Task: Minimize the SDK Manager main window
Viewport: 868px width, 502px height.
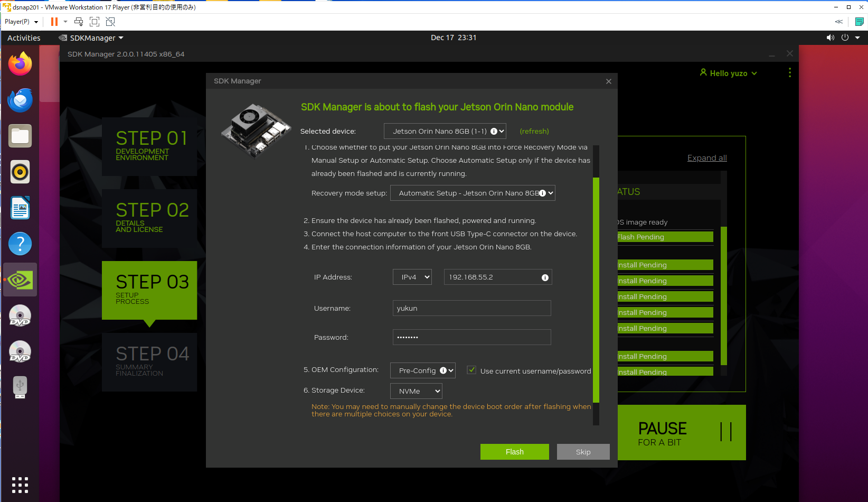Action: 772,54
